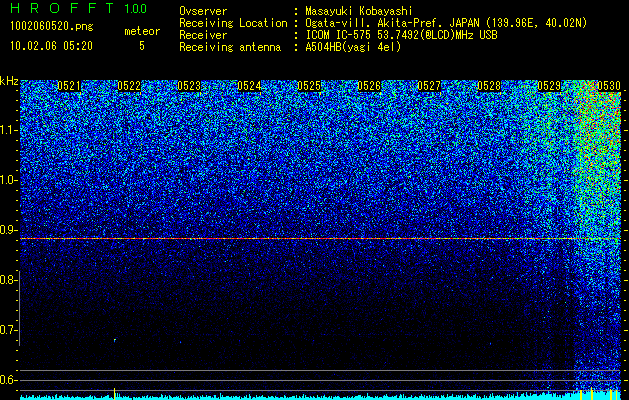Click the meteor count value 5
Screen dimensions: 629x400
(x=142, y=46)
